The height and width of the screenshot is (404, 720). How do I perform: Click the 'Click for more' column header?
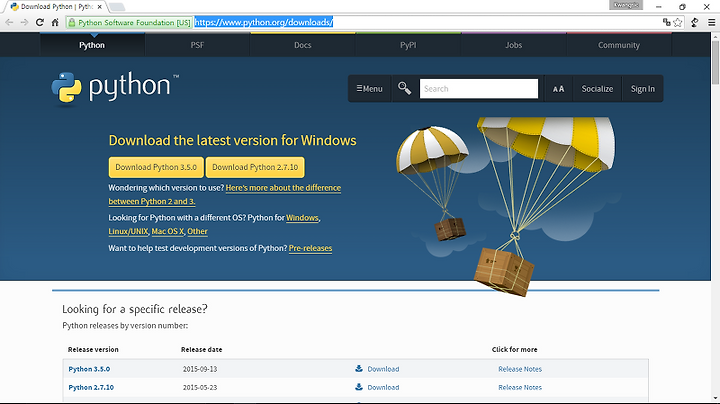(x=514, y=349)
